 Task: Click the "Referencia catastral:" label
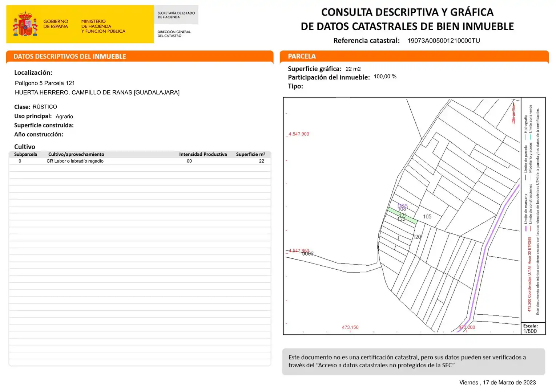(x=366, y=41)
